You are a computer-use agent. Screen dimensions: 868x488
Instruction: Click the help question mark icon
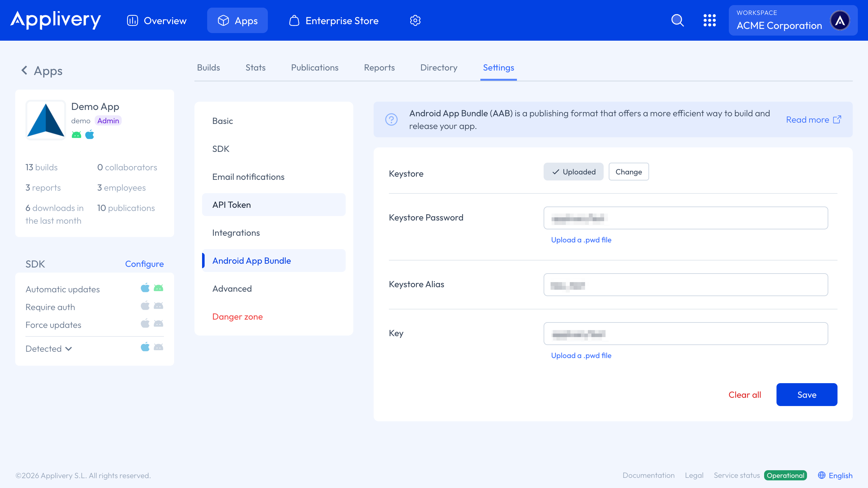pos(391,120)
